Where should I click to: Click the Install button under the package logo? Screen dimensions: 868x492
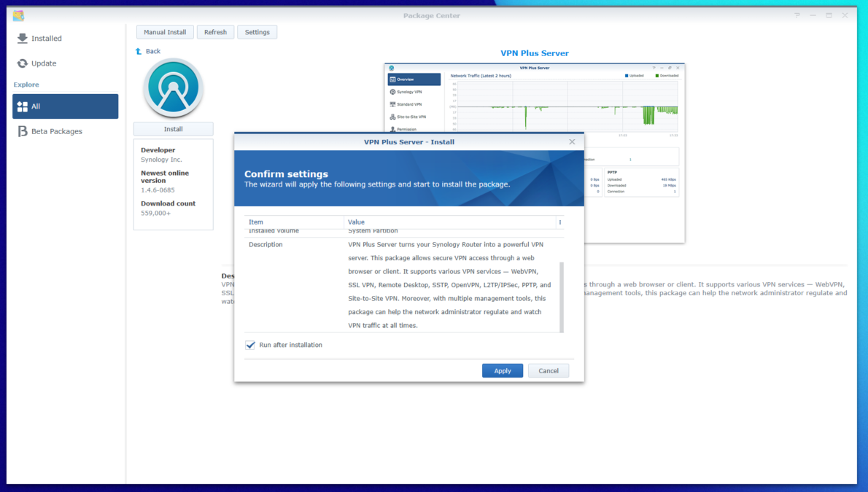174,129
